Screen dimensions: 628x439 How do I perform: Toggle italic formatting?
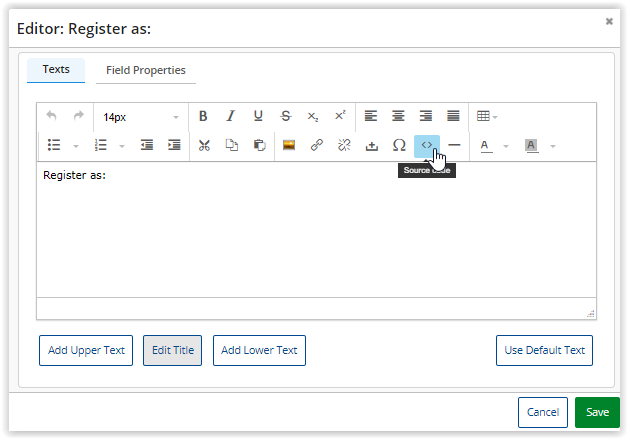230,116
